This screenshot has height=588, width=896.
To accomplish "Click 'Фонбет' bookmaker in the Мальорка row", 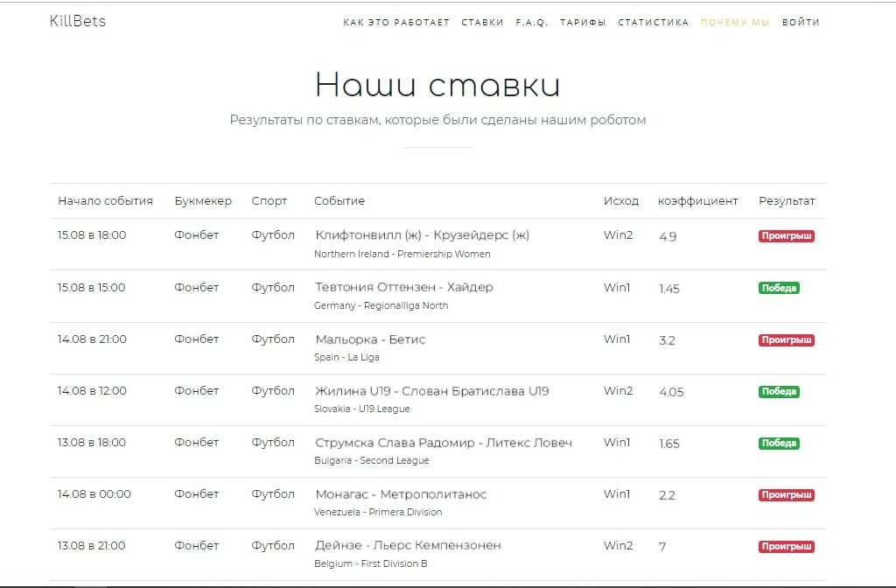I will coord(197,339).
